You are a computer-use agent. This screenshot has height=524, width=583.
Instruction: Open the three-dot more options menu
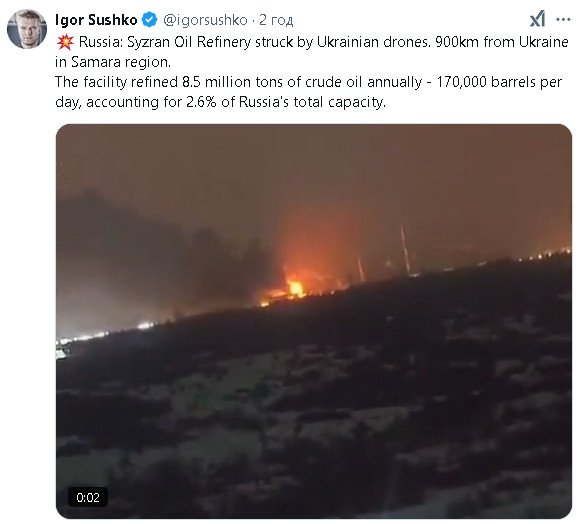pyautogui.click(x=563, y=19)
